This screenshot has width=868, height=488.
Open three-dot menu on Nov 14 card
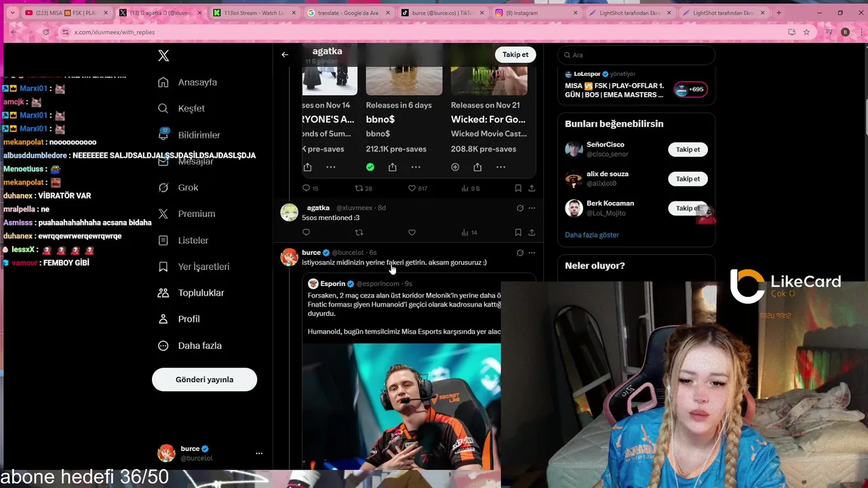pyautogui.click(x=331, y=167)
